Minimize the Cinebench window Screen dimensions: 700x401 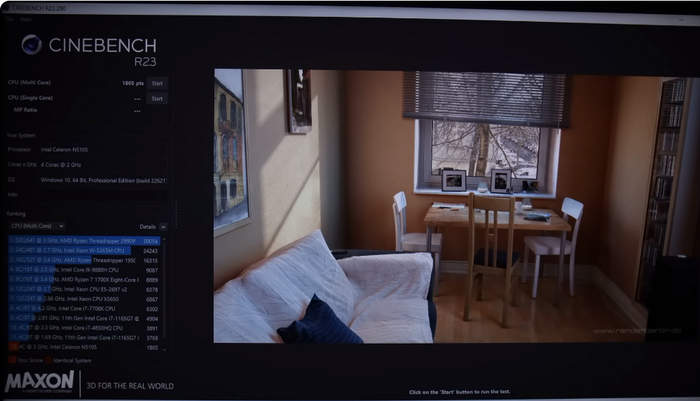(681, 20)
